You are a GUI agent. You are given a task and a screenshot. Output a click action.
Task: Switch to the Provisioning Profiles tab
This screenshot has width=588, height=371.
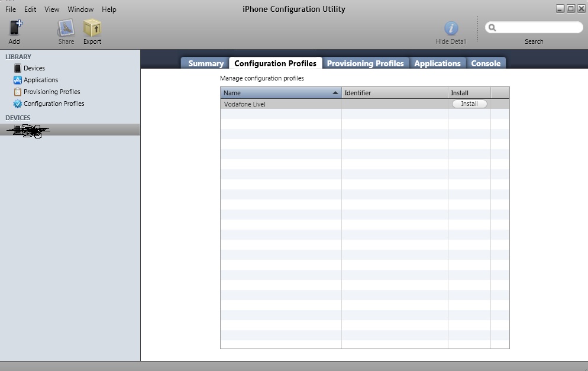click(x=365, y=63)
